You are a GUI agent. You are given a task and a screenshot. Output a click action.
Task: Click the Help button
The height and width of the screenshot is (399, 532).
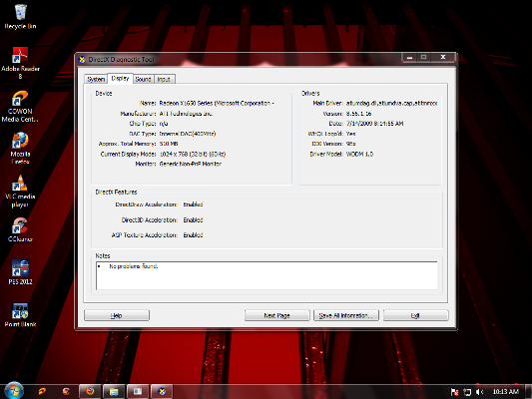coord(117,315)
